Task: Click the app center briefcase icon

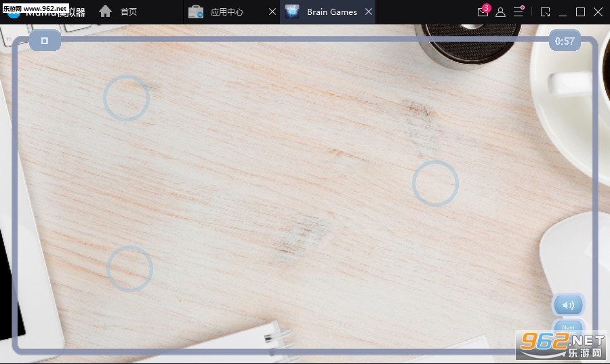Action: click(196, 12)
